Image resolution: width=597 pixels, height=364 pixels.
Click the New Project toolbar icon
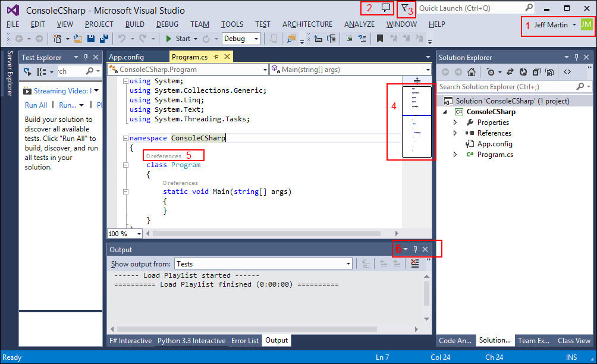click(58, 39)
